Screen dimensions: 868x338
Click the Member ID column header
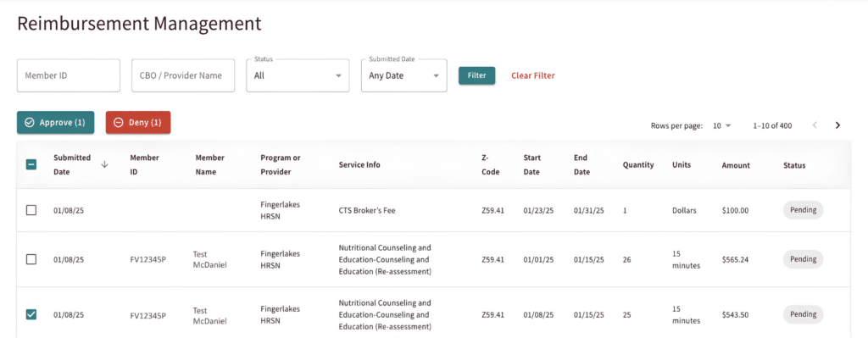pos(144,165)
